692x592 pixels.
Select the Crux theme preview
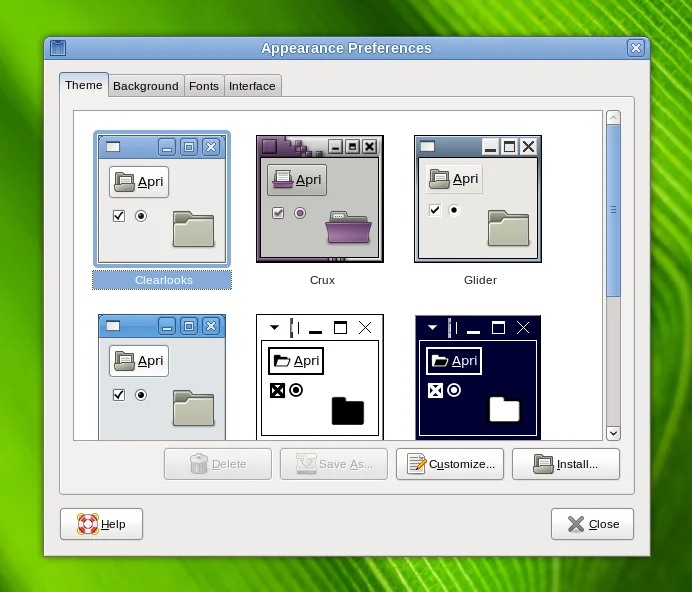(x=320, y=199)
